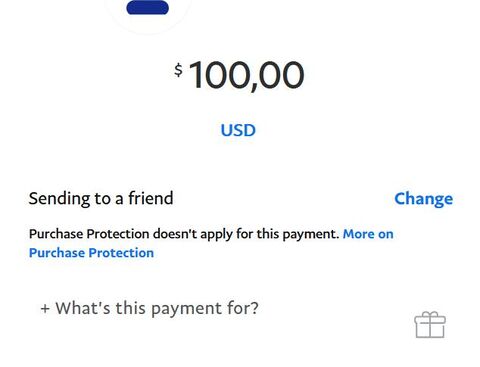Click the blue Purchase Protection text on the second line
480x367 pixels.
pyautogui.click(x=91, y=253)
